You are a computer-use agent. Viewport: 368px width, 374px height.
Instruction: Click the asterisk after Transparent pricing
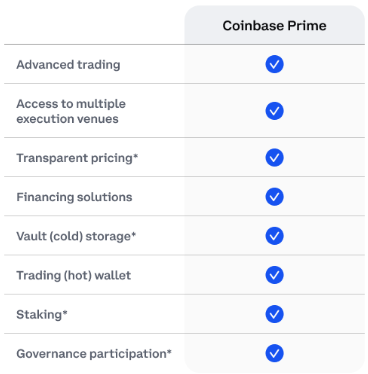click(x=136, y=156)
